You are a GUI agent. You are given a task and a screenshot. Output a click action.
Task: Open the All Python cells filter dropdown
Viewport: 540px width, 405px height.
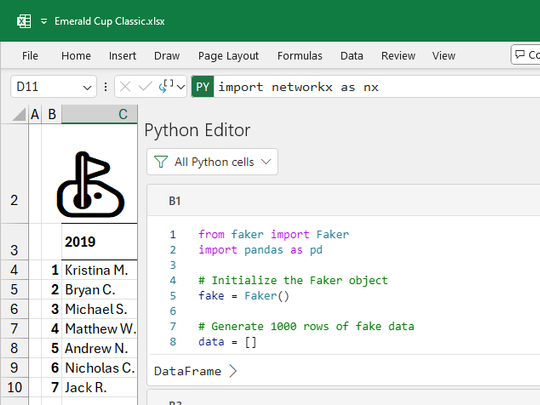212,162
